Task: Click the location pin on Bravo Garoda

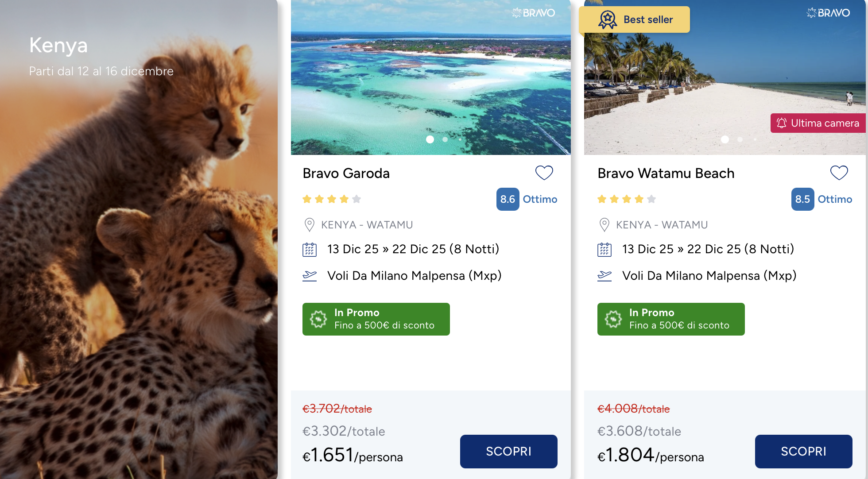Action: pos(310,225)
